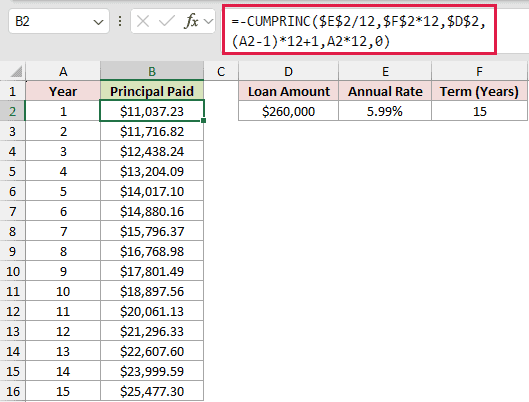The width and height of the screenshot is (529, 402).
Task: Click the Insert Function fx icon
Action: tap(191, 21)
